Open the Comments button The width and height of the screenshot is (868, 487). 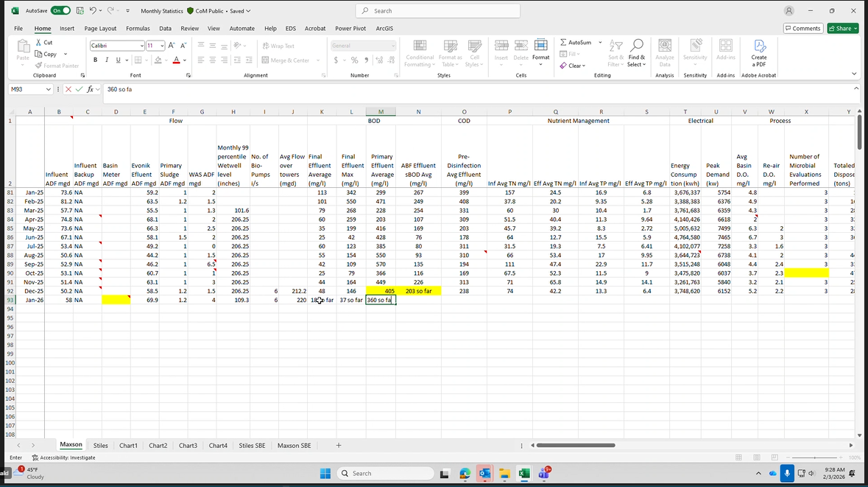tap(802, 28)
